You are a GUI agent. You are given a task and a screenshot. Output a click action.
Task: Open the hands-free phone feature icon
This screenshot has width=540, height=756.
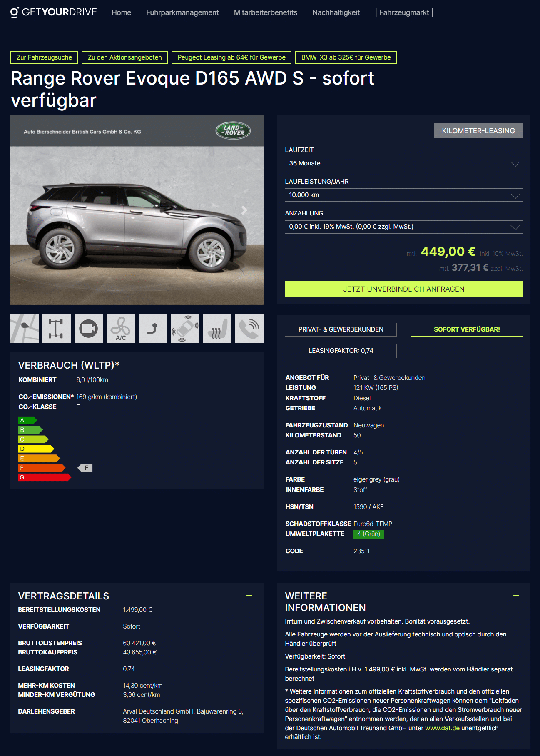click(249, 329)
